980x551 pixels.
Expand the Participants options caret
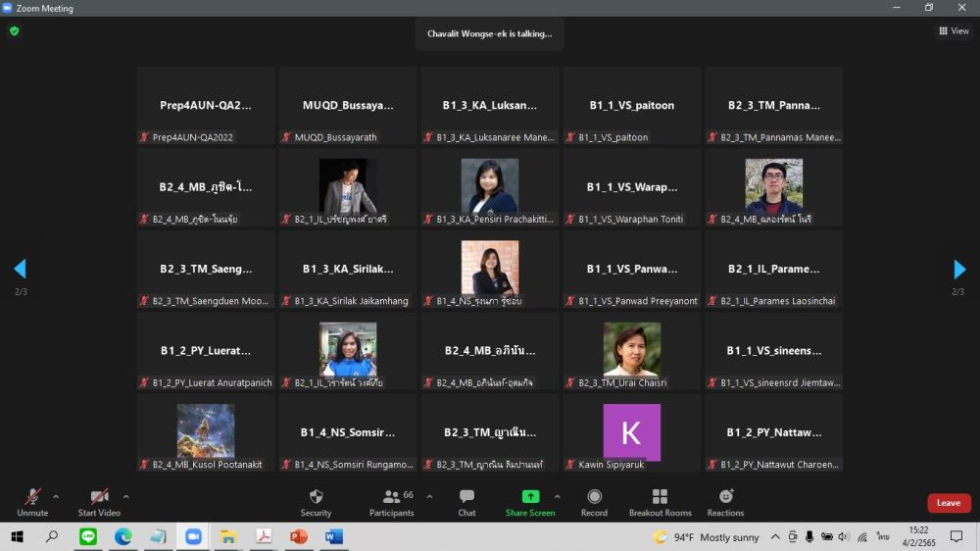429,496
